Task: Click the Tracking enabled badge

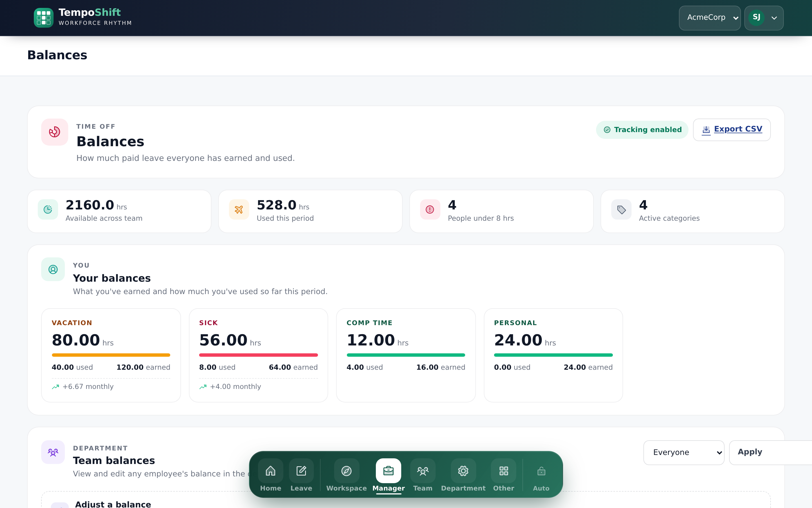Action: (x=642, y=130)
